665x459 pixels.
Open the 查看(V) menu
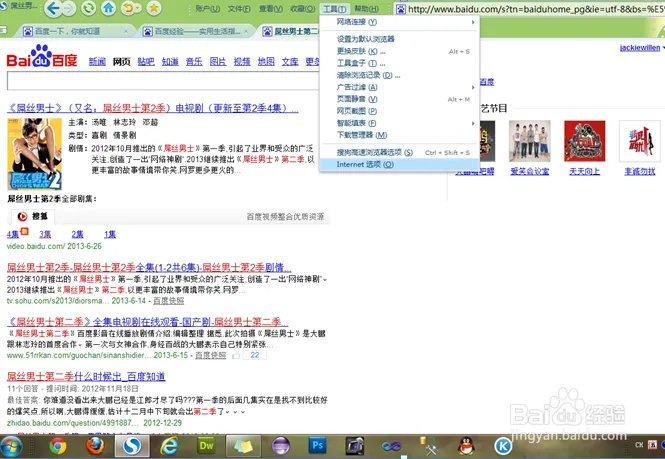271,8
